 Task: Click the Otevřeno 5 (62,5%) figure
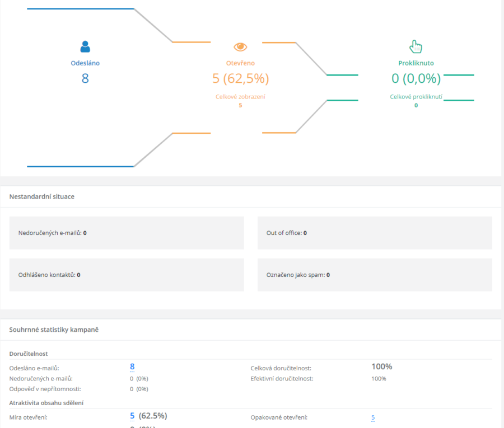point(240,78)
